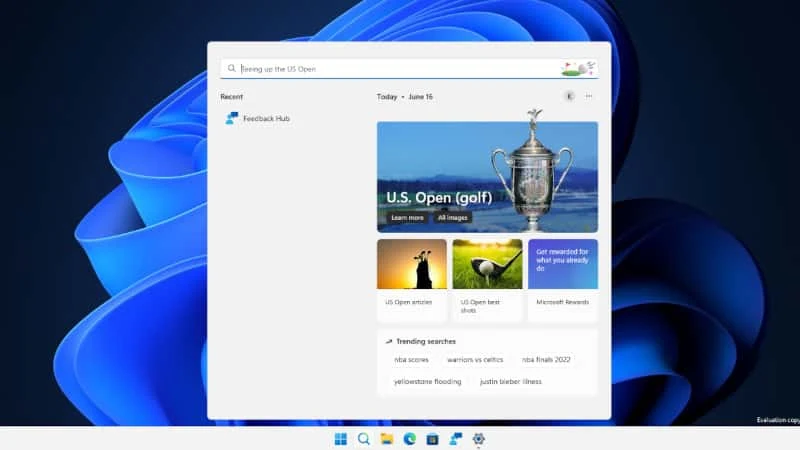The image size is (800, 450).
Task: Search trending topic 'justin bieber illness'
Action: [x=511, y=382]
